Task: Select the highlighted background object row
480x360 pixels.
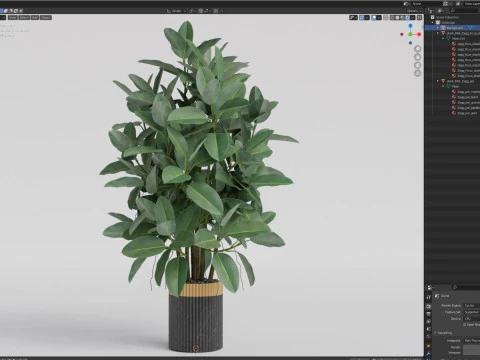Action: (452, 28)
